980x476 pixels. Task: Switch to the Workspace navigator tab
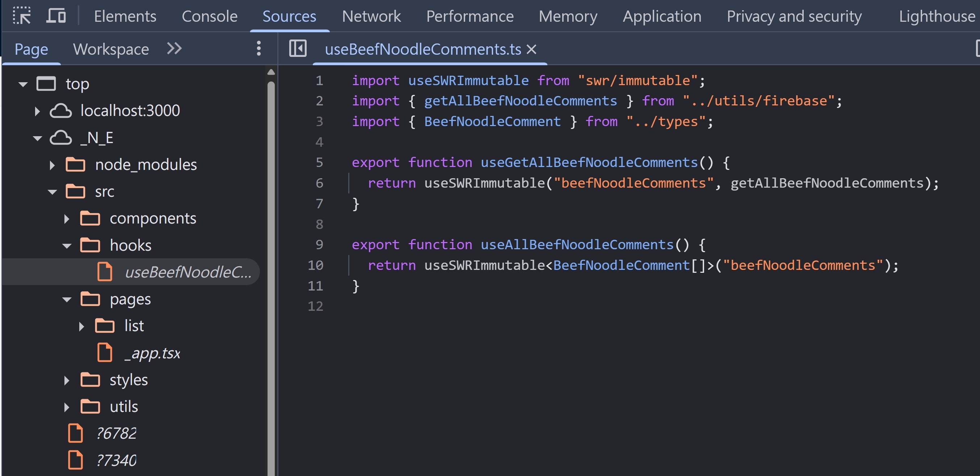pos(111,49)
